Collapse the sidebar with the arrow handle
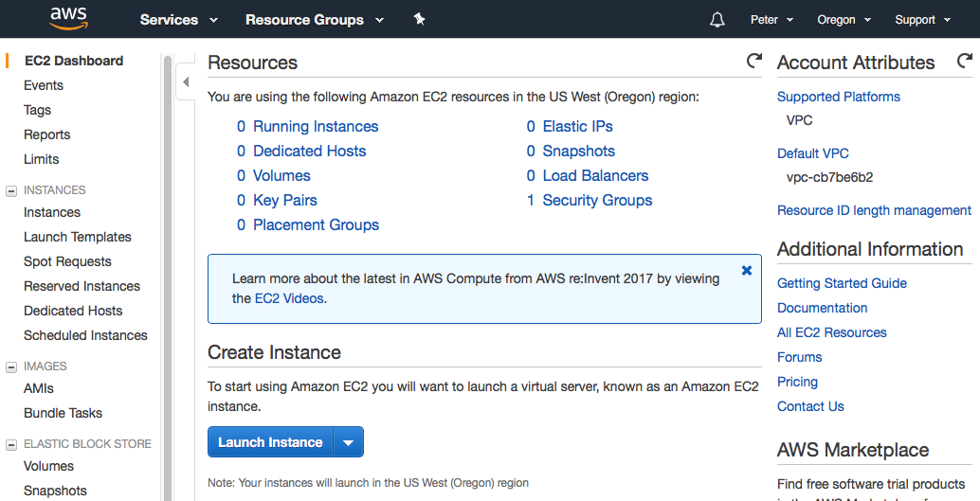 pyautogui.click(x=186, y=82)
